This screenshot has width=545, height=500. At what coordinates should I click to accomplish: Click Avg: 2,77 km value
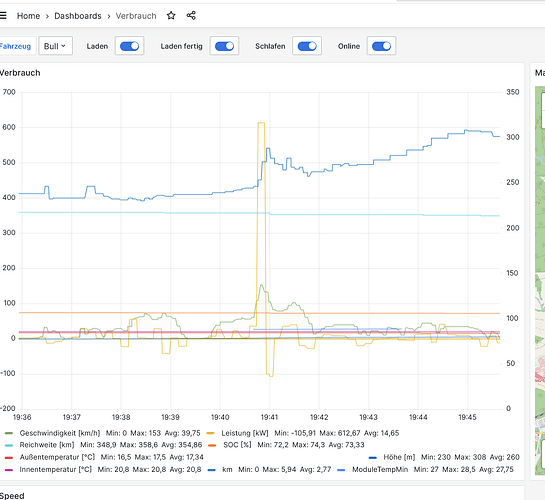point(316,469)
